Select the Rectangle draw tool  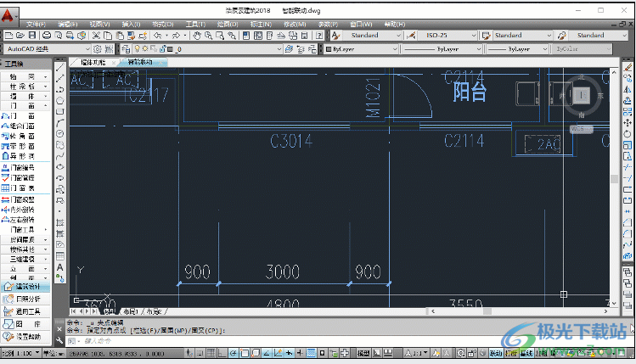click(x=60, y=111)
